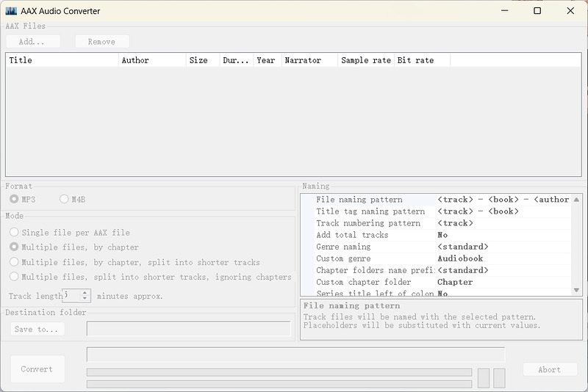588x392 pixels.
Task: Click the Add... button
Action: pos(33,41)
